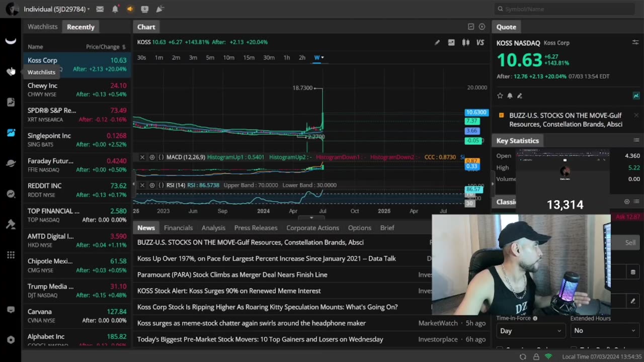Select the chart drawing pencil tool
Screen dimensions: 644x362
coord(437,43)
